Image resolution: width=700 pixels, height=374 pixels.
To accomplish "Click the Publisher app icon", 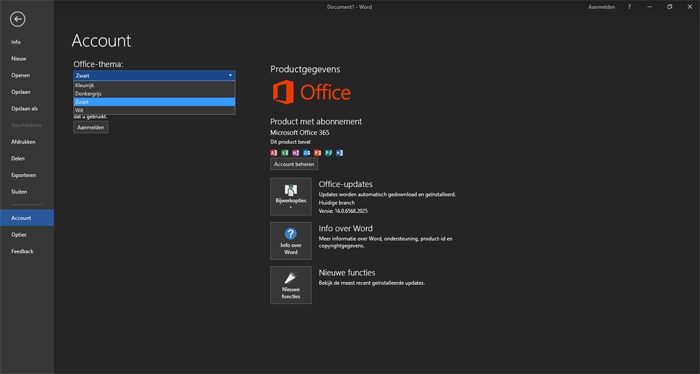I will [x=329, y=153].
